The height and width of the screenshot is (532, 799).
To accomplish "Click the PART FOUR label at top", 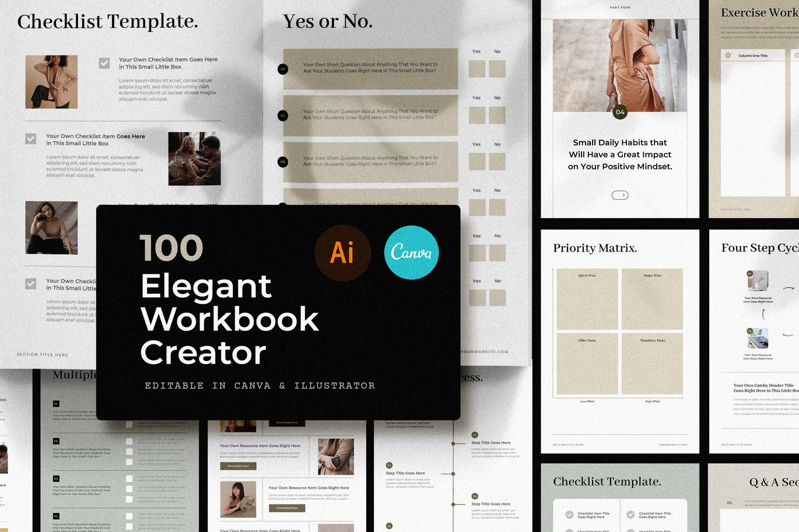I will [620, 8].
